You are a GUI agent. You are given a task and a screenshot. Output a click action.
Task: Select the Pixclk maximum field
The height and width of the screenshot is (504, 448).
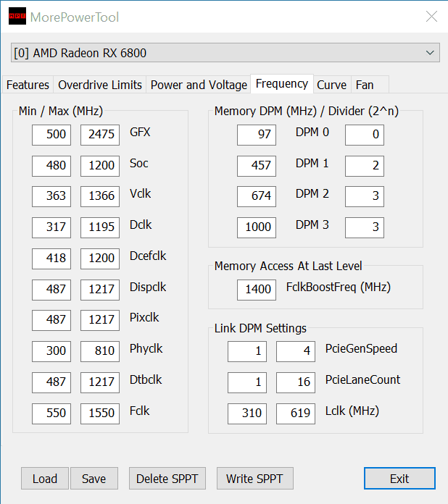[100, 320]
